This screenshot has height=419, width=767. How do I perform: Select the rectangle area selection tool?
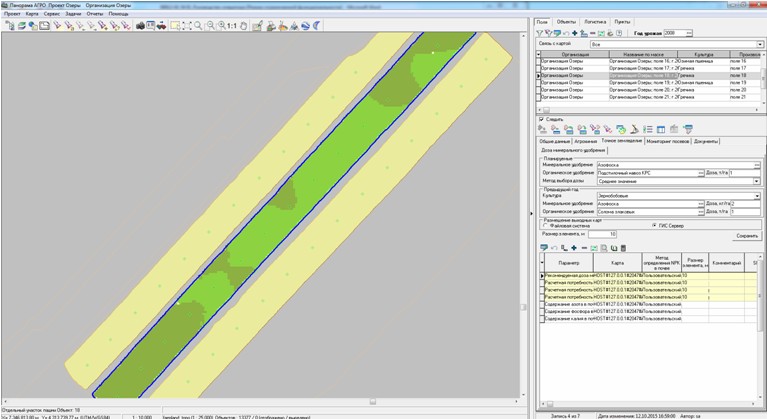click(x=173, y=25)
